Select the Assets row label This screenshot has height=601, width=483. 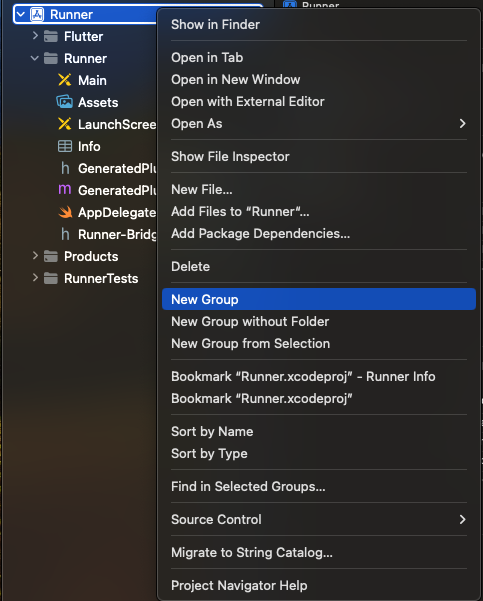(98, 102)
